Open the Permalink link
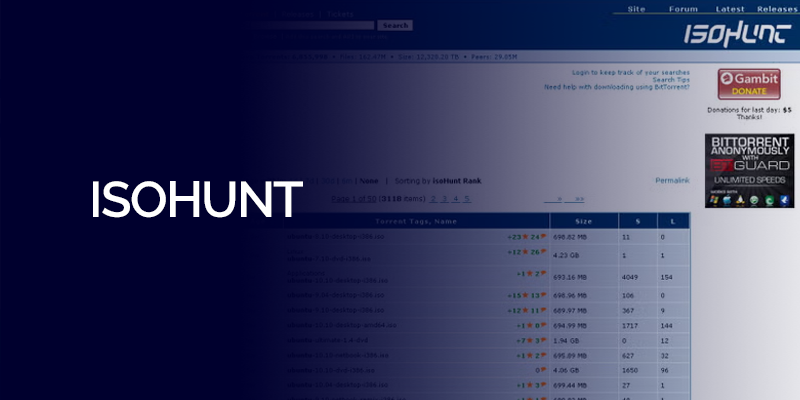The width and height of the screenshot is (800, 400). click(x=672, y=181)
